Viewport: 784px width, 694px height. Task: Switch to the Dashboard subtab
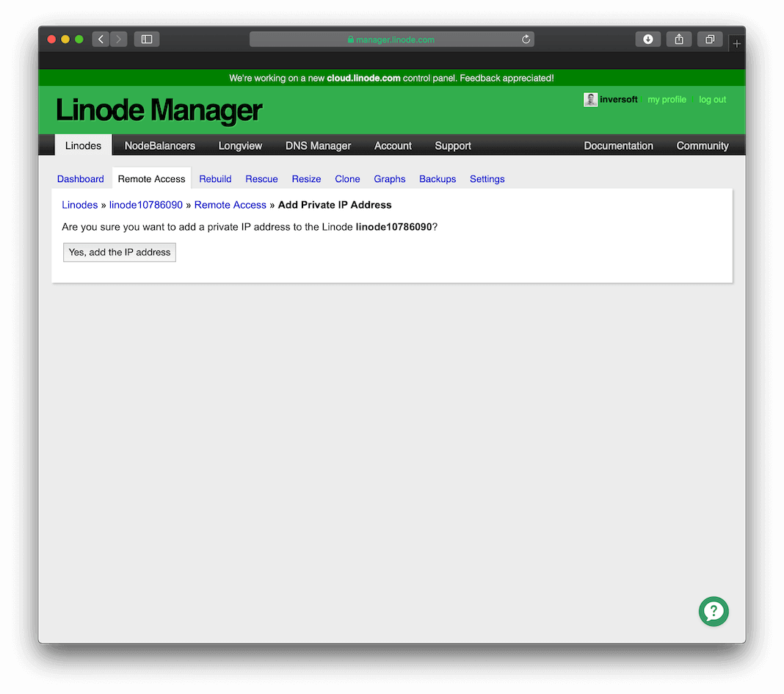(x=81, y=179)
